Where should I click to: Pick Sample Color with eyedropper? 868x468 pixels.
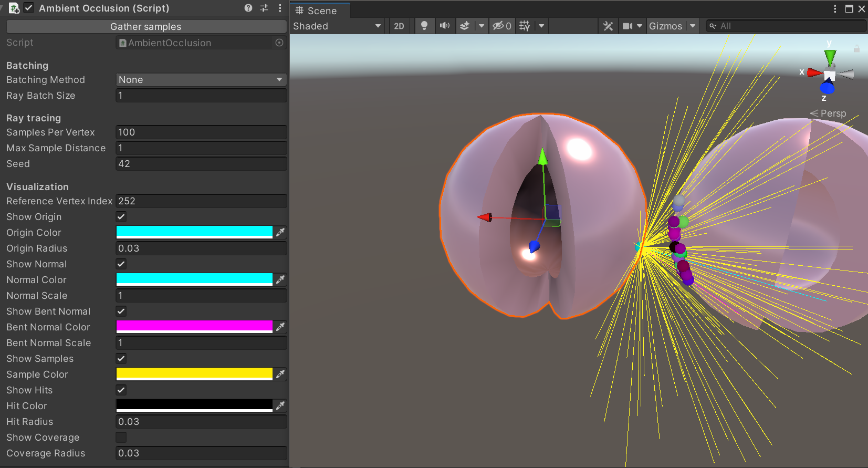pos(280,374)
